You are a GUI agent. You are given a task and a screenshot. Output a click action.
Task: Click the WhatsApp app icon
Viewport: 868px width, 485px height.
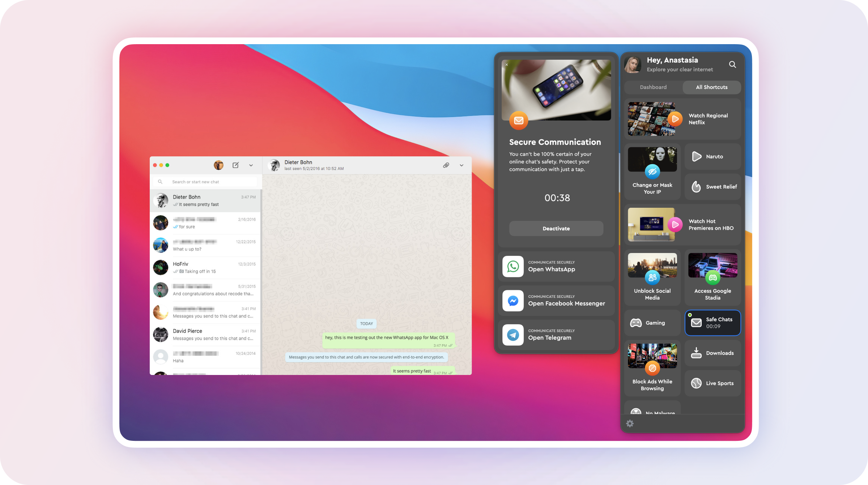pos(513,266)
